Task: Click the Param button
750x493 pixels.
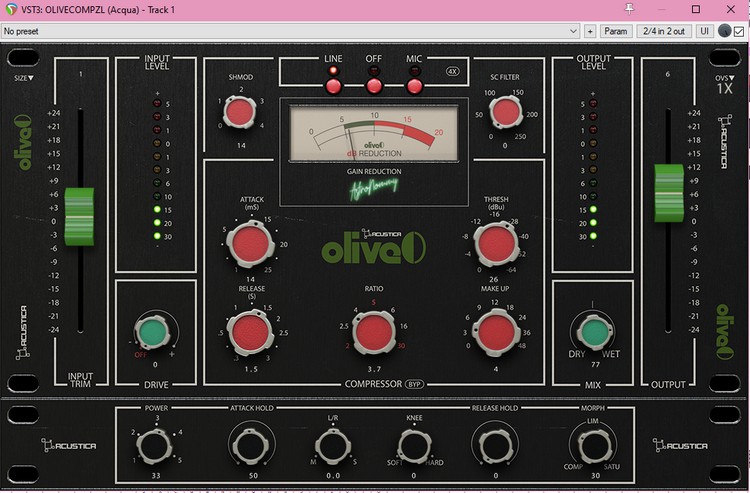Action: (x=616, y=31)
